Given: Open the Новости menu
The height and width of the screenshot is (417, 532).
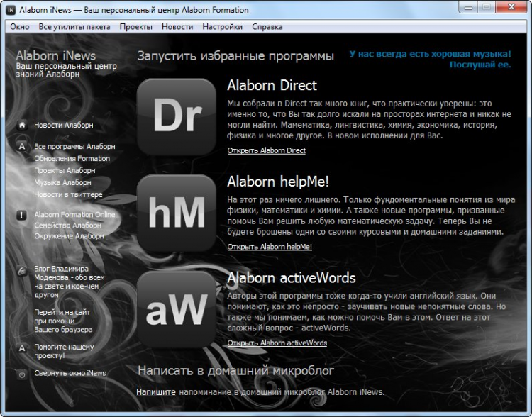Looking at the screenshot, I should pyautogui.click(x=177, y=27).
